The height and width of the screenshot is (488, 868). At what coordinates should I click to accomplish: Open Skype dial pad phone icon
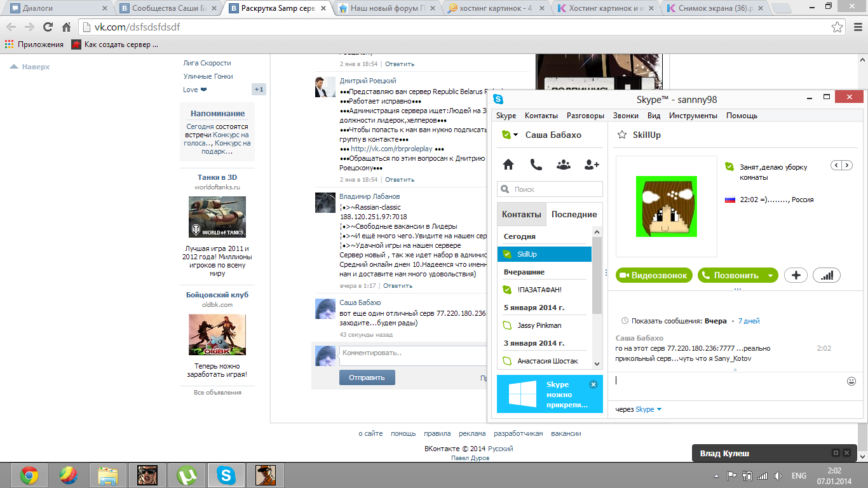[x=536, y=165]
